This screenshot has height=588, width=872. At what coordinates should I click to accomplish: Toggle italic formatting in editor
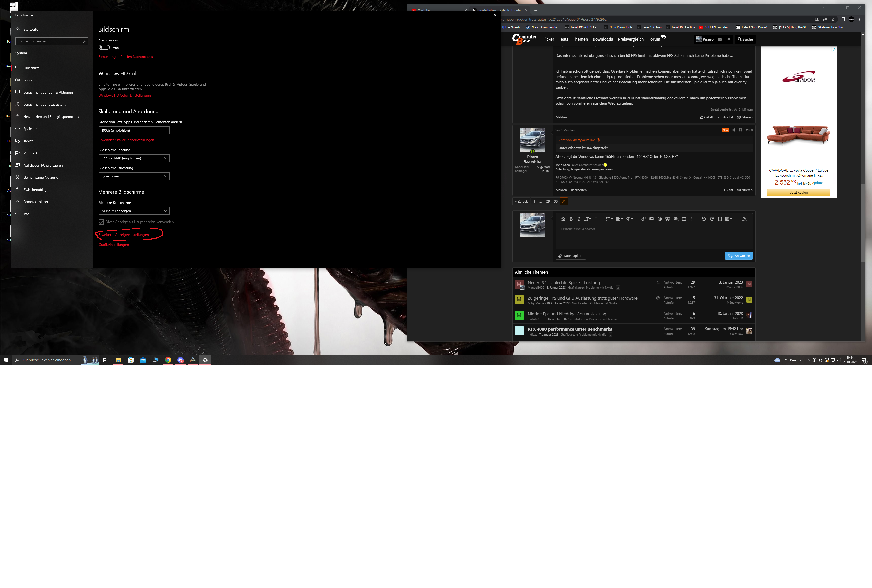(x=579, y=219)
